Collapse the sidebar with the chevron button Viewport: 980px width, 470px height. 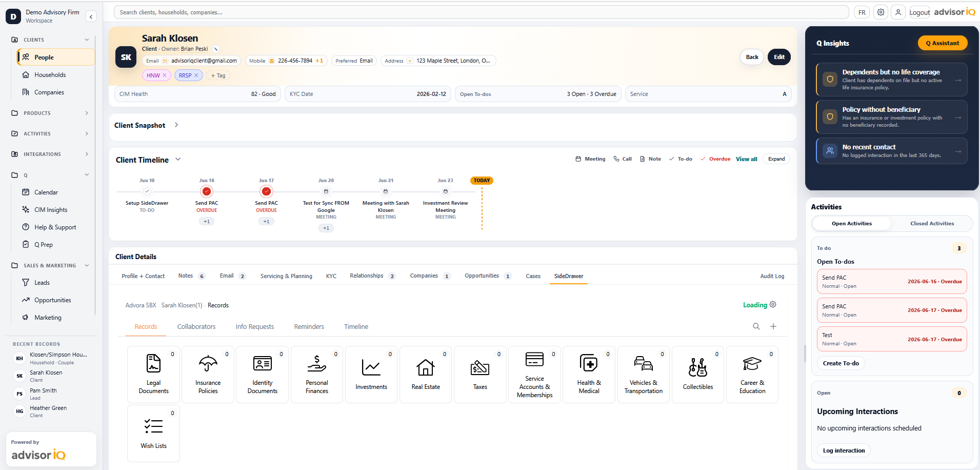(x=91, y=16)
